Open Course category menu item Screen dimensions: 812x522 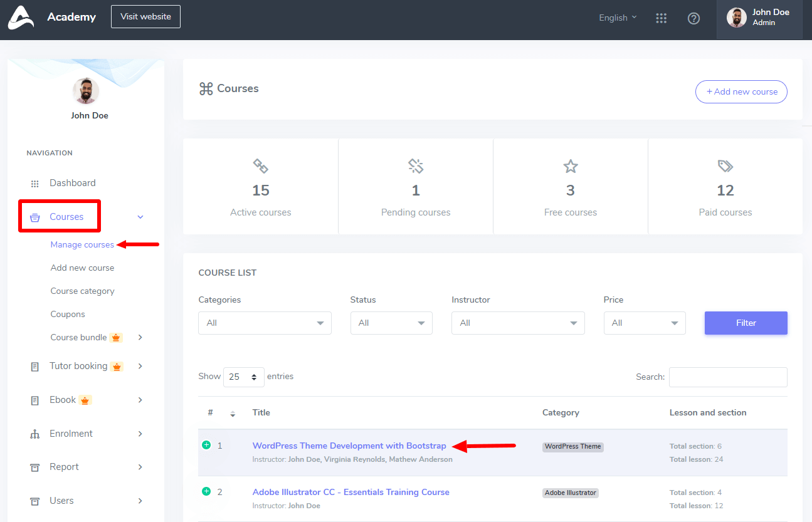tap(82, 291)
